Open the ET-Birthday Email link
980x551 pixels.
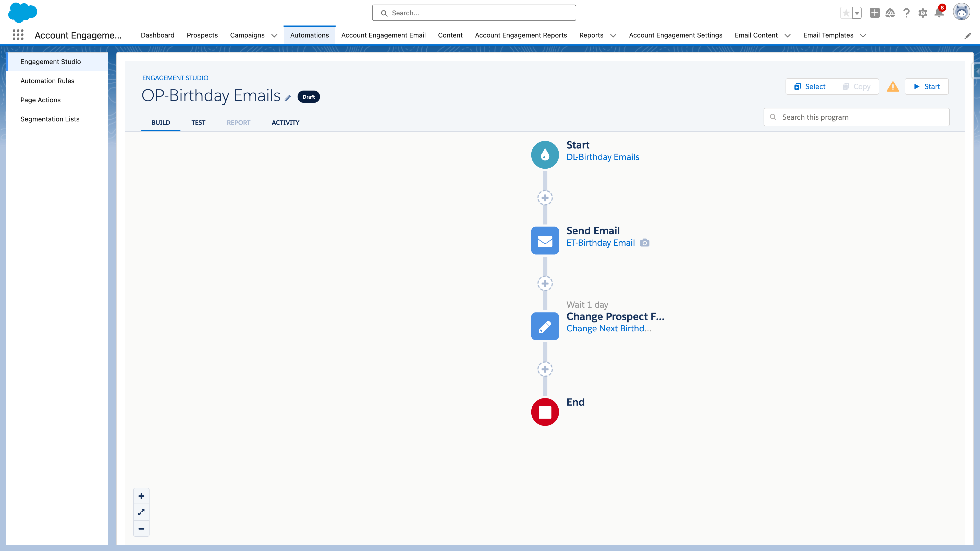pos(600,243)
